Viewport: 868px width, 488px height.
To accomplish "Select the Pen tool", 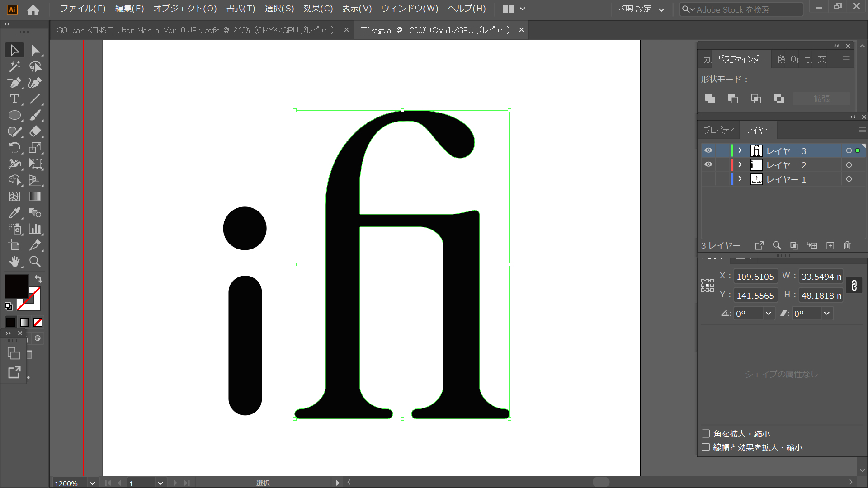I will (14, 83).
